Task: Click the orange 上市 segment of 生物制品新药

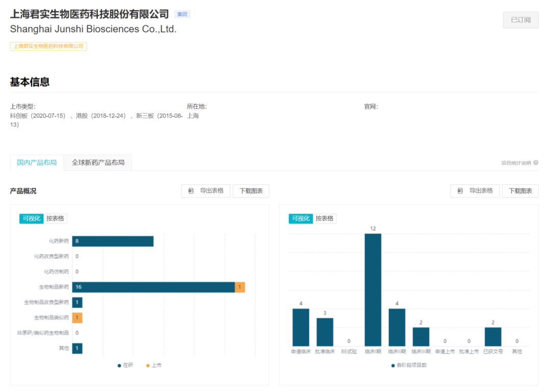Action: click(240, 287)
